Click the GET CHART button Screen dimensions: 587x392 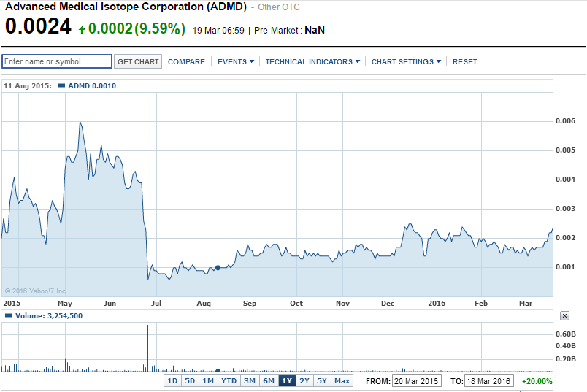(138, 61)
